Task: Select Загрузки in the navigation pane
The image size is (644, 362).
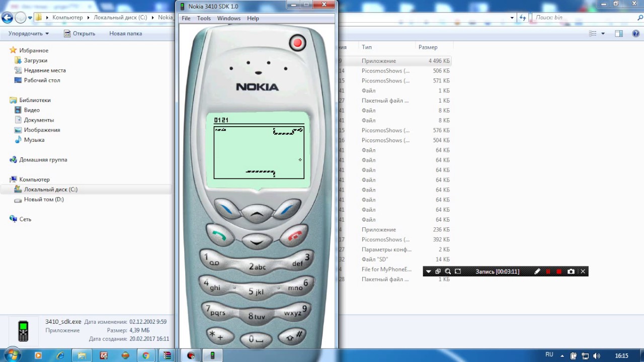Action: coord(35,60)
